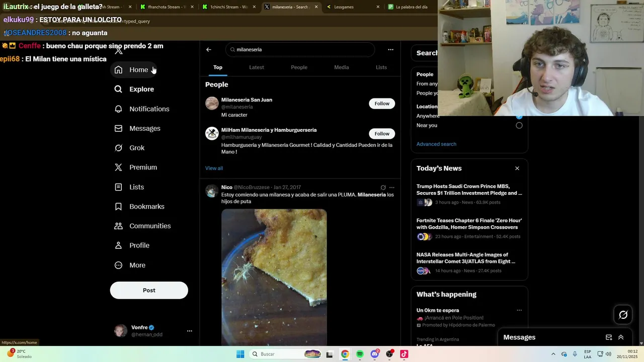This screenshot has width=644, height=362.
Task: Open more options on Nico's post
Action: coord(391,188)
